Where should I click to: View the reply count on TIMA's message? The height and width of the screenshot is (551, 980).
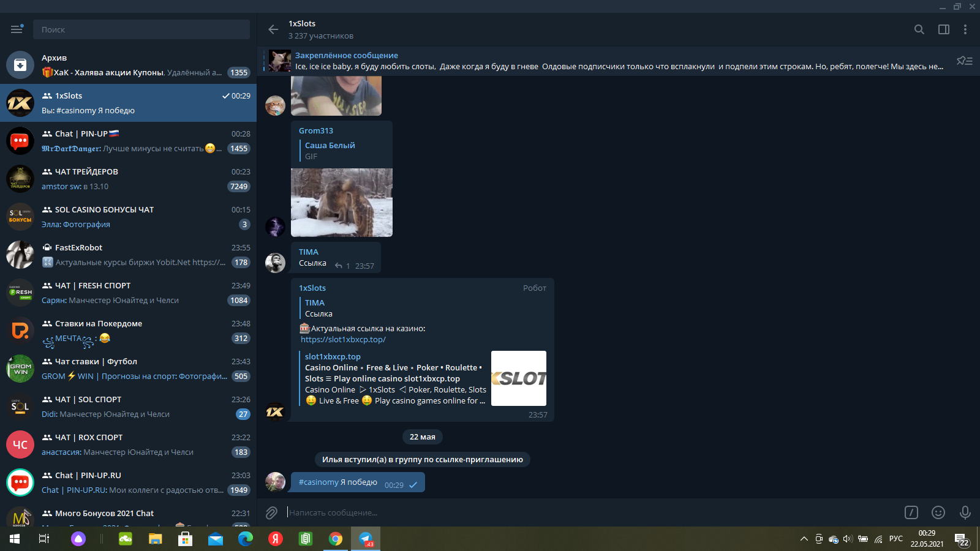342,266
